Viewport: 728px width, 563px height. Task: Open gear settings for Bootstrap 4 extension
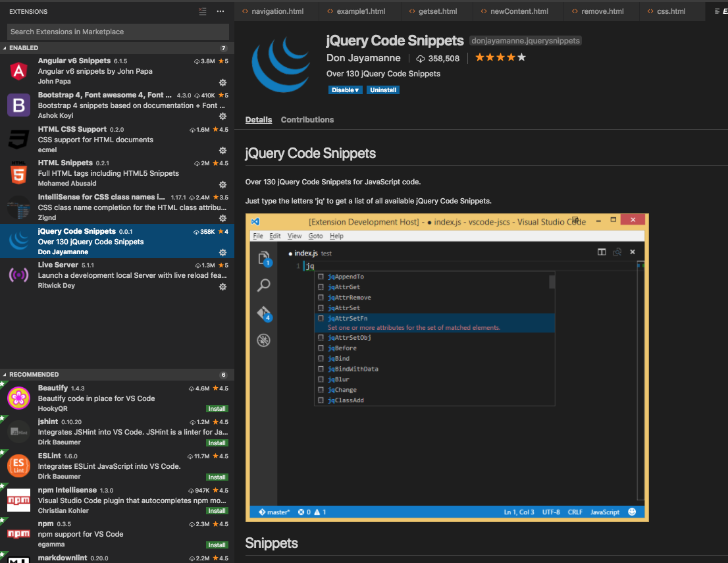click(x=223, y=116)
